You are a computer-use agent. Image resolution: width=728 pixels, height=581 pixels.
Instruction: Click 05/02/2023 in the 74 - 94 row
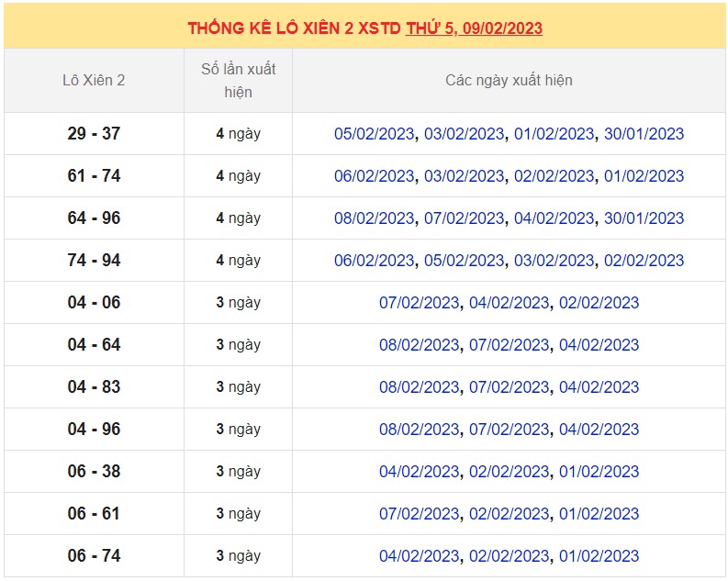tap(464, 261)
